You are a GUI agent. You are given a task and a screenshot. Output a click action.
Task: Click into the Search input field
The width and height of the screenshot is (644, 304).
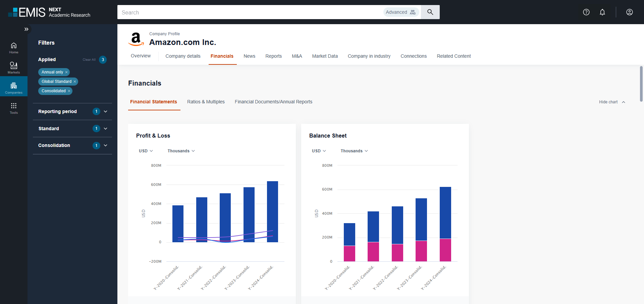tap(248, 12)
